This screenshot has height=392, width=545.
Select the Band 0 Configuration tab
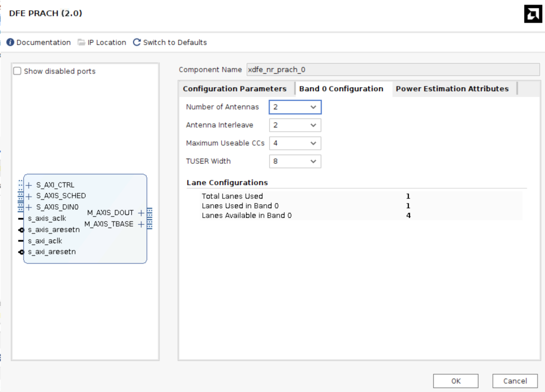[x=341, y=89]
